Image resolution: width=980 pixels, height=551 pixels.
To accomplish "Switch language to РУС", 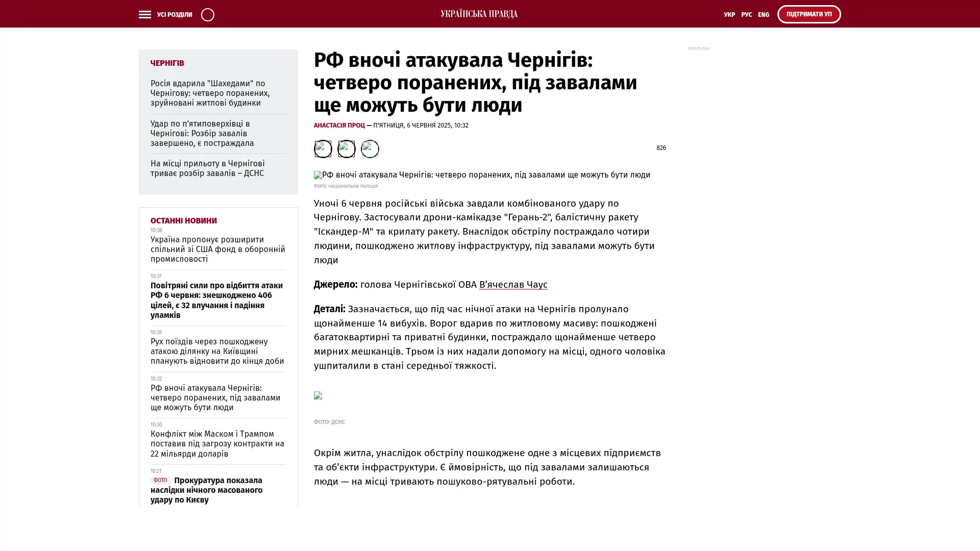I will [x=746, y=15].
